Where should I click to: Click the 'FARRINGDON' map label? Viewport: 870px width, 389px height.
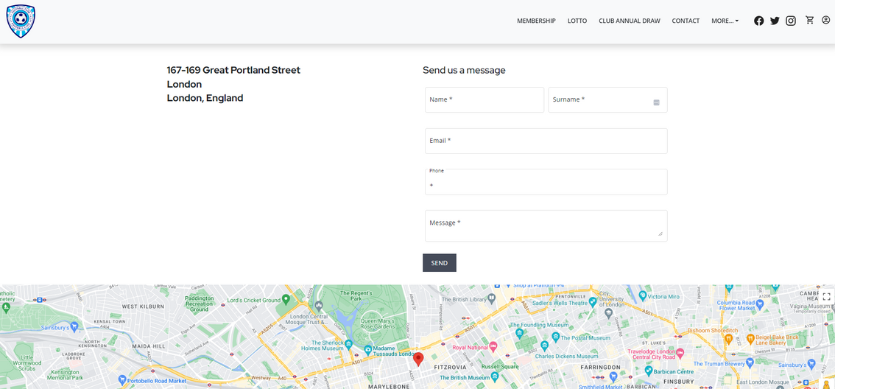pyautogui.click(x=600, y=367)
